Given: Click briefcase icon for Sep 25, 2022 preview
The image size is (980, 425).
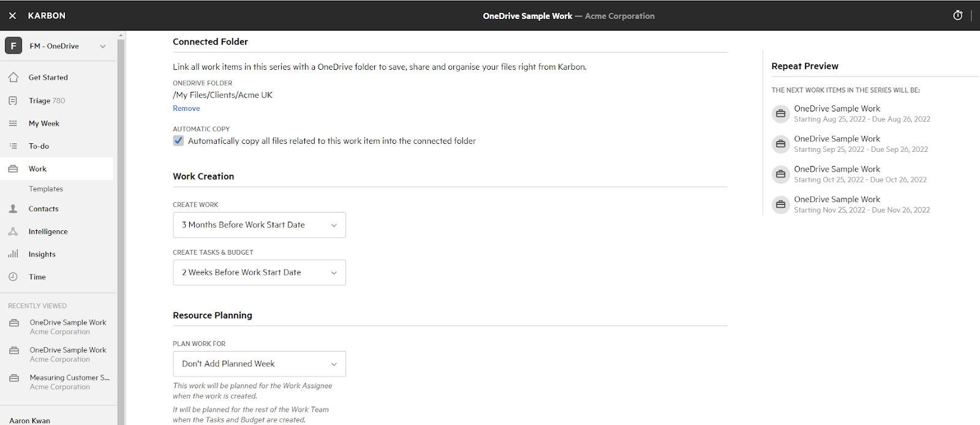Looking at the screenshot, I should coord(780,144).
